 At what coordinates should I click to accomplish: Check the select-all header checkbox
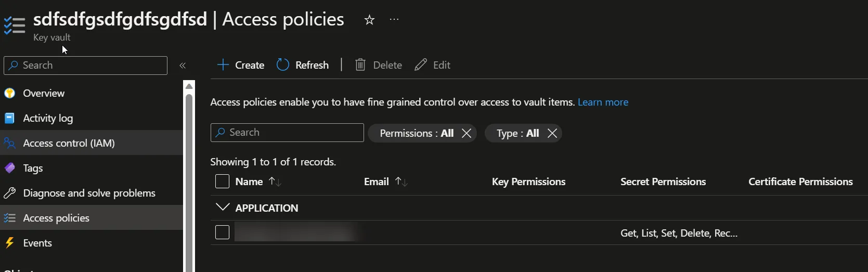[x=222, y=182]
